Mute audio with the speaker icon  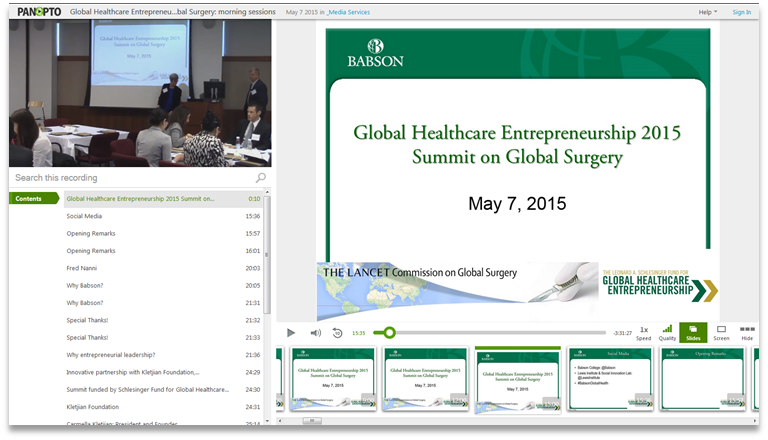tap(315, 333)
